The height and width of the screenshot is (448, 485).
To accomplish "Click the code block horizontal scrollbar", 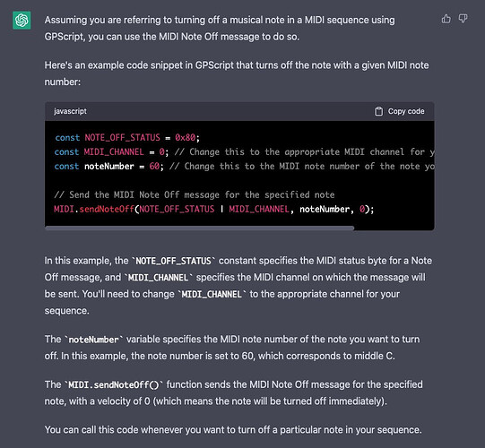I will [200, 228].
